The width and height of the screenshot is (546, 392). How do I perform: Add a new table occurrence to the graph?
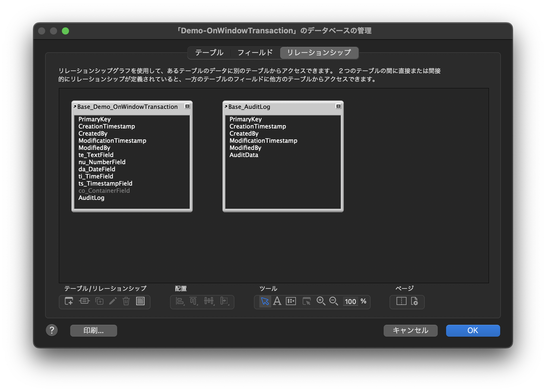pos(69,302)
